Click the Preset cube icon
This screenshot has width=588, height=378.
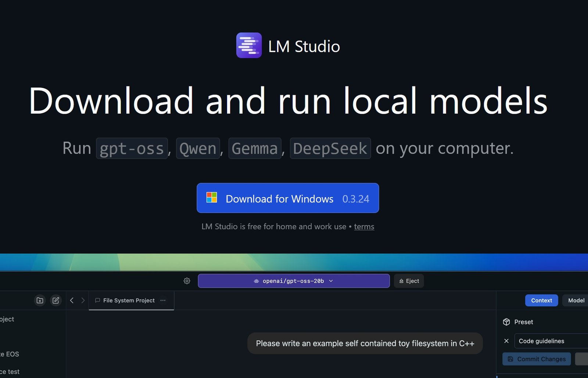(x=506, y=322)
